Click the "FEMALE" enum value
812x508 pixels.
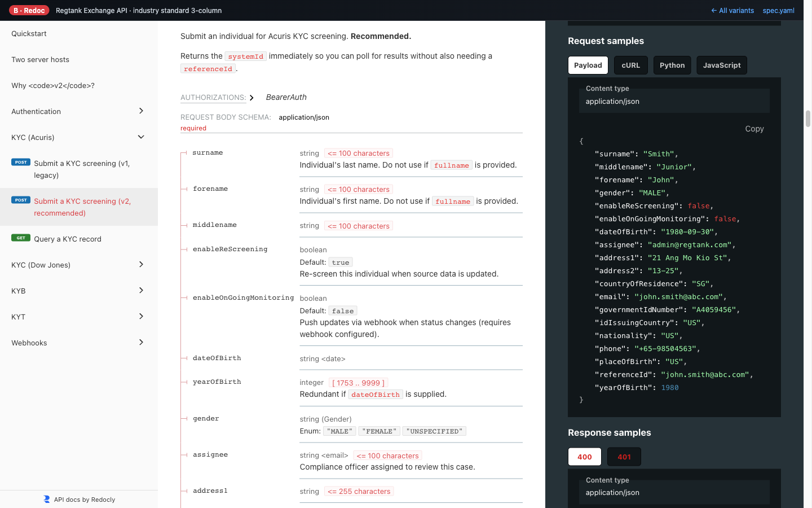[379, 431]
